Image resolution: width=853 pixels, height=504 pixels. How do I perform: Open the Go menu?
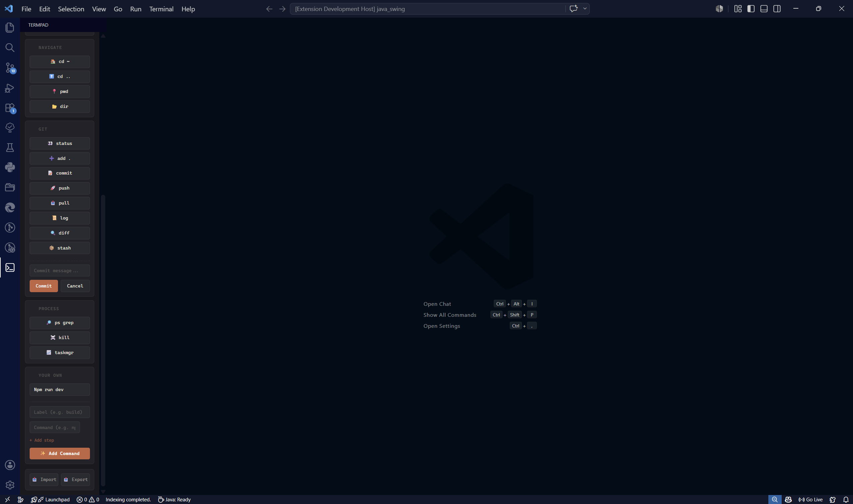tap(118, 9)
